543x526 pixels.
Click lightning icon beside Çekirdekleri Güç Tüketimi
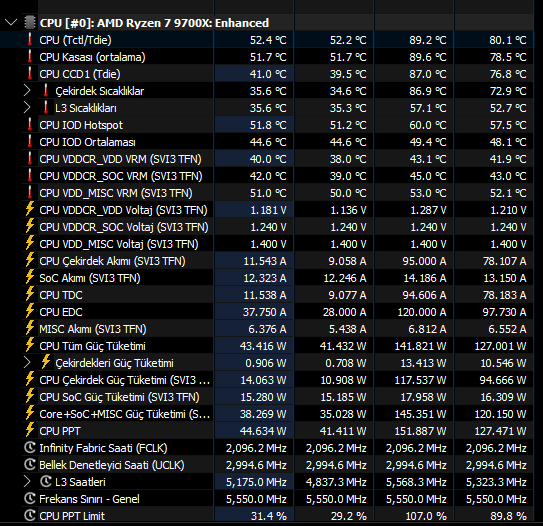point(46,362)
